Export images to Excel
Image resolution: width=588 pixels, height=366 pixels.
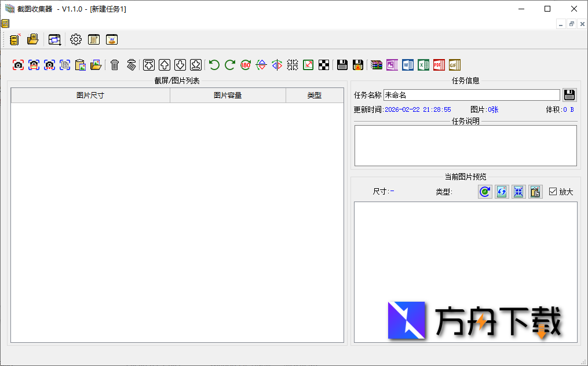[x=423, y=65]
